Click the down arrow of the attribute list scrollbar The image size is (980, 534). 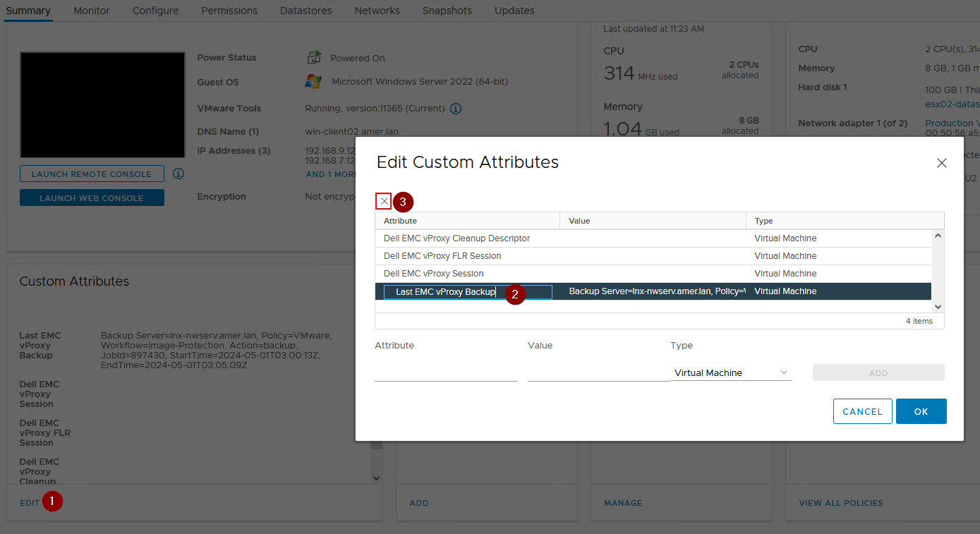[x=938, y=306]
